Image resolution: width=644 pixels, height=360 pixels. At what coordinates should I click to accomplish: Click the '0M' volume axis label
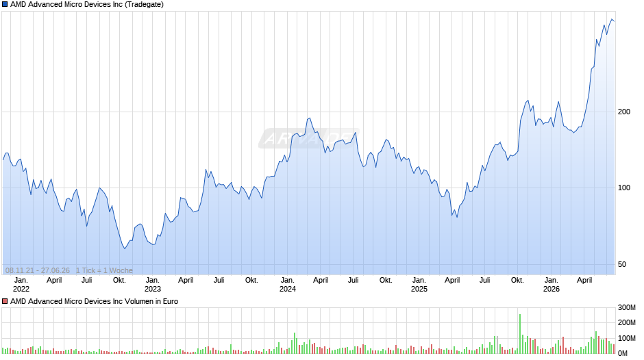coord(623,353)
